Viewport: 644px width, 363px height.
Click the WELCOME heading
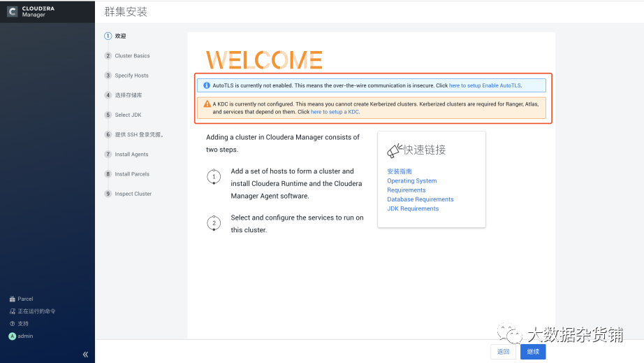pyautogui.click(x=264, y=60)
